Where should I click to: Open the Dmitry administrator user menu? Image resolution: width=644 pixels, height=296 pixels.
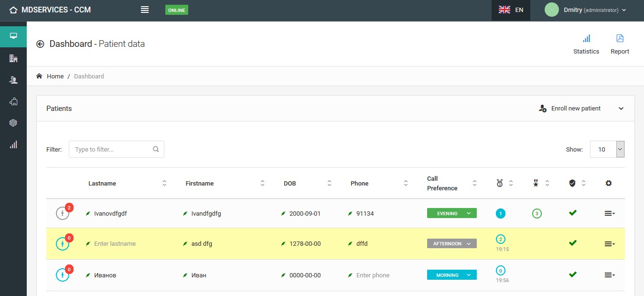[585, 10]
